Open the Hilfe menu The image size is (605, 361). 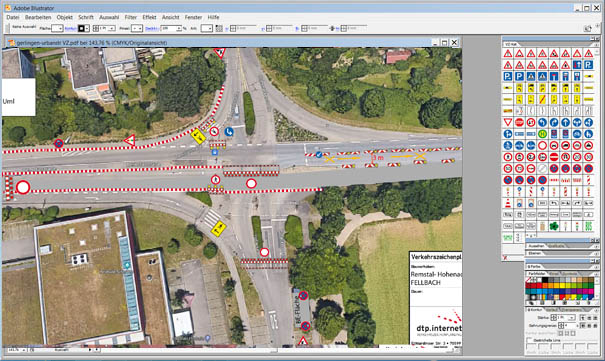pyautogui.click(x=213, y=17)
